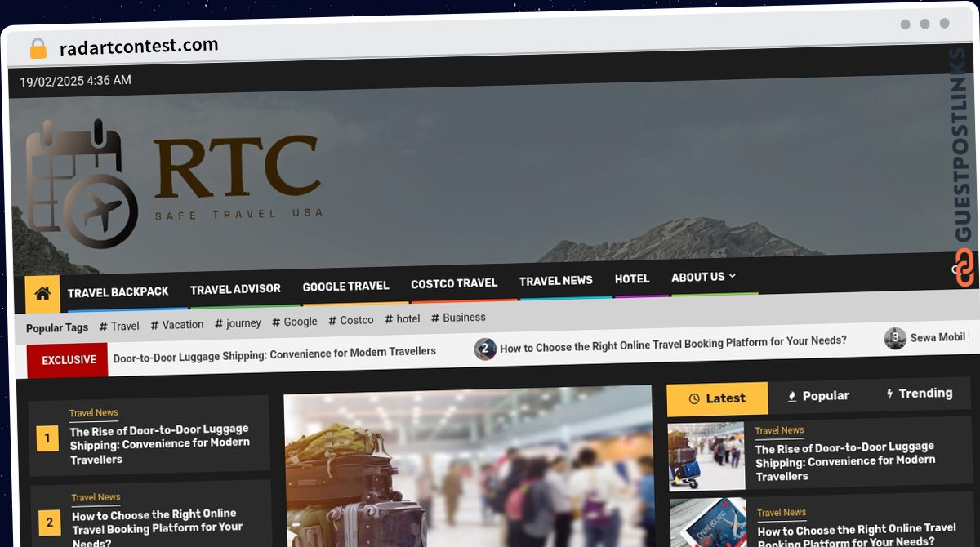Viewport: 980px width, 547px height.
Task: Select the Costco popular tag
Action: (x=351, y=320)
